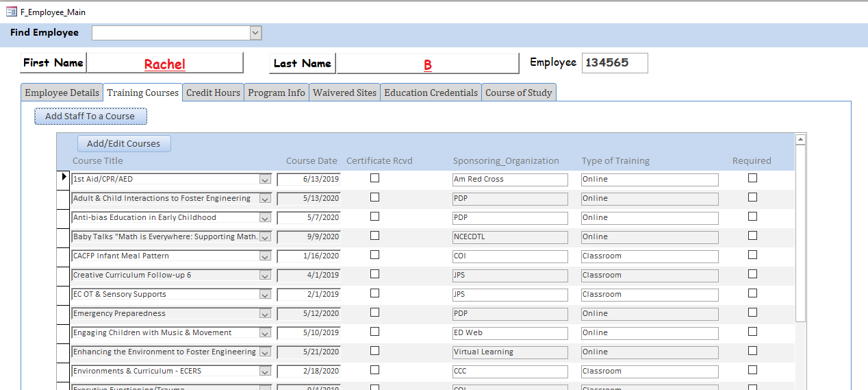
Task: Click the Sponsoring_Organization column label
Action: pyautogui.click(x=506, y=161)
